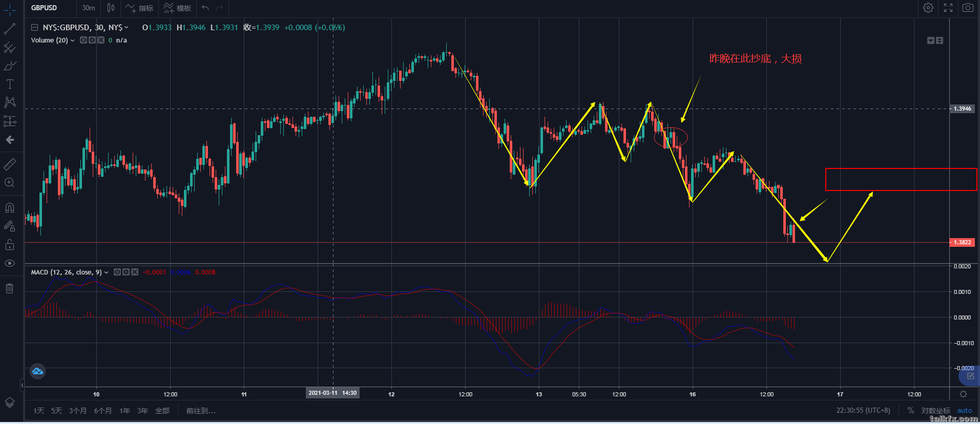The width and height of the screenshot is (980, 424).
Task: Enter fullscreen mode
Action: coord(948,8)
